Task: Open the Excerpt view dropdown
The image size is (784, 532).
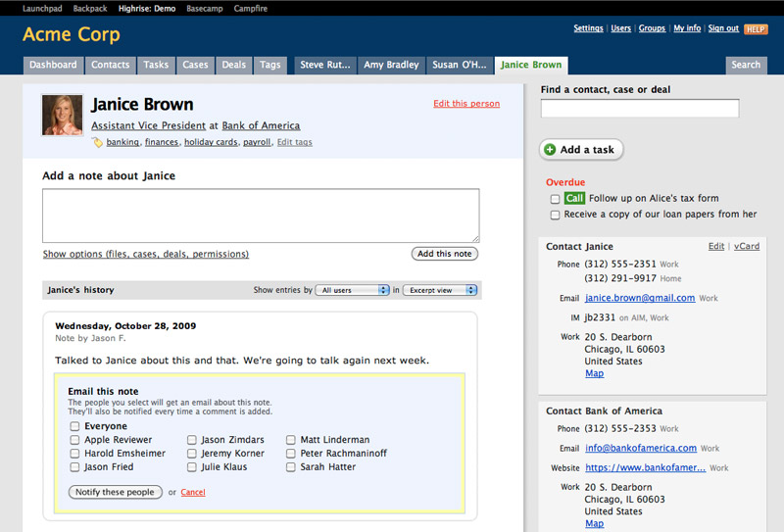Action: (440, 290)
